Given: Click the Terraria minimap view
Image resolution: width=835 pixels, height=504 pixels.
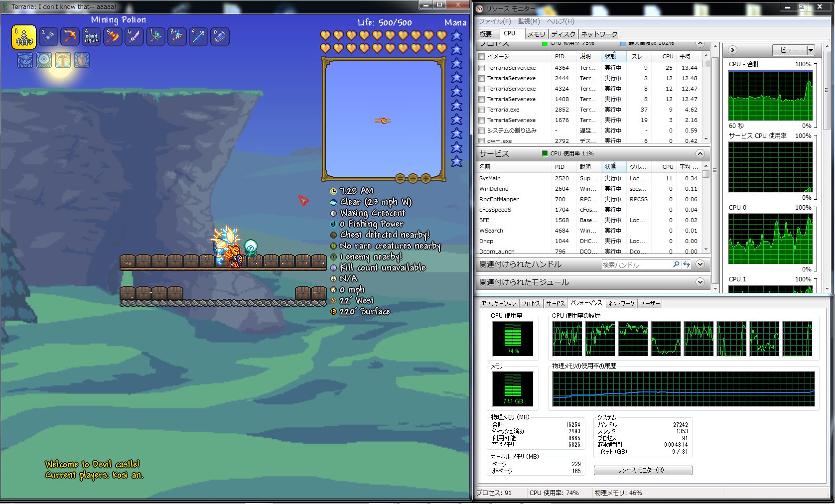Looking at the screenshot, I should pyautogui.click(x=383, y=120).
